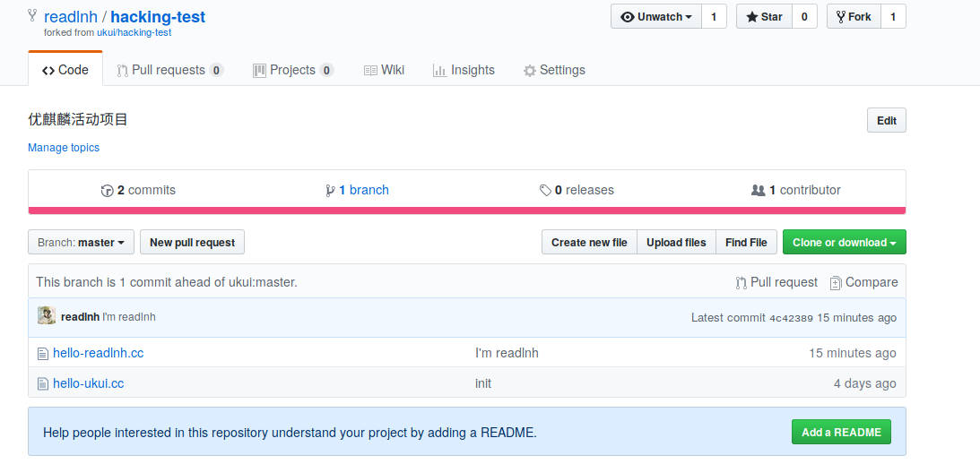Click "I'm readlnh" message in hello-readlnh.cc row

coord(507,353)
